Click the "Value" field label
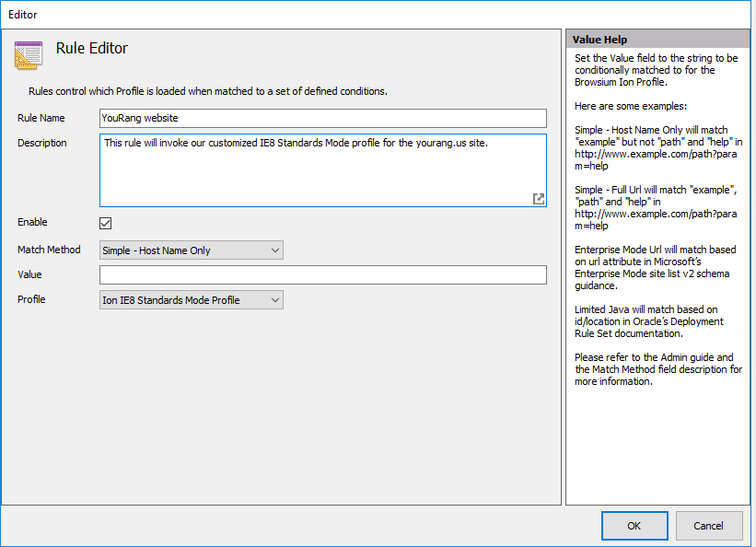 click(29, 274)
